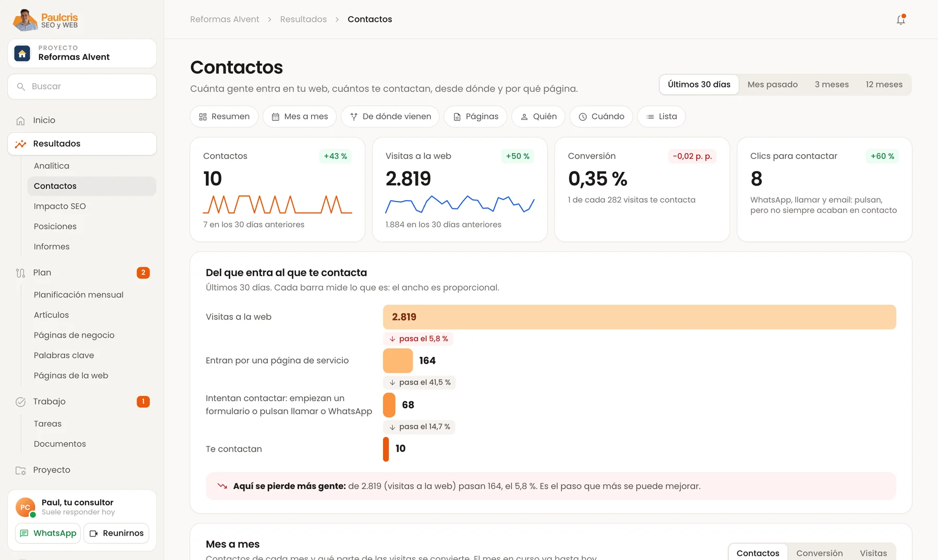Click the Proyecto folder icon
The width and height of the screenshot is (938, 560).
[20, 470]
